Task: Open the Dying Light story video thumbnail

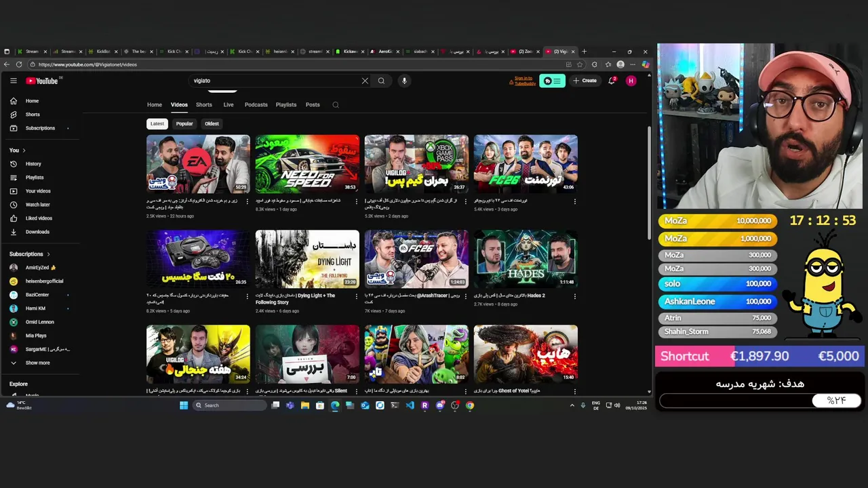Action: coord(307,259)
